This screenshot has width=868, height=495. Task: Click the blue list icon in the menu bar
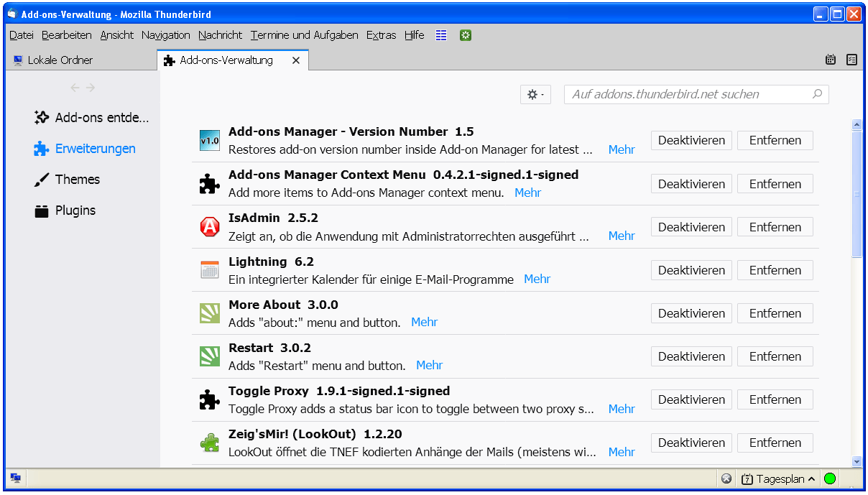pyautogui.click(x=442, y=35)
